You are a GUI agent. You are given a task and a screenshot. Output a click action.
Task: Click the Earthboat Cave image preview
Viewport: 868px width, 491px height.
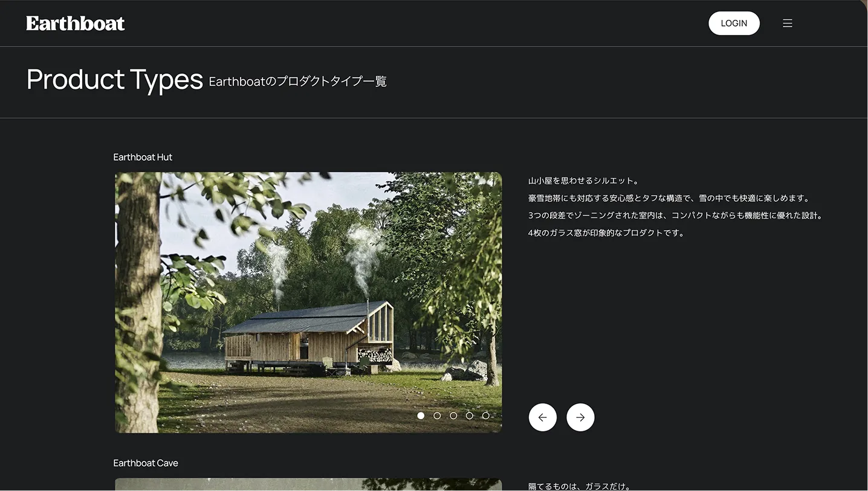(x=308, y=484)
